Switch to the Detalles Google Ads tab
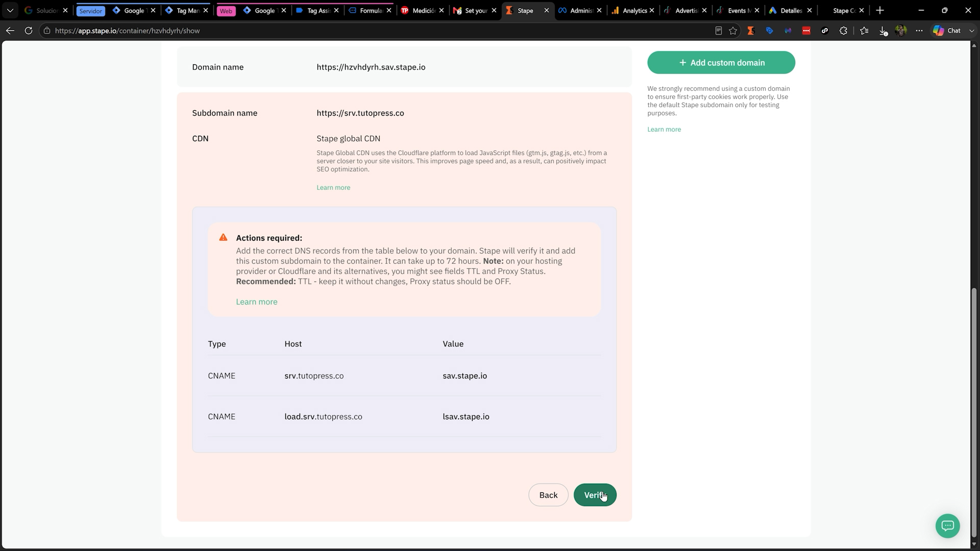This screenshot has height=551, width=980. tap(786, 10)
